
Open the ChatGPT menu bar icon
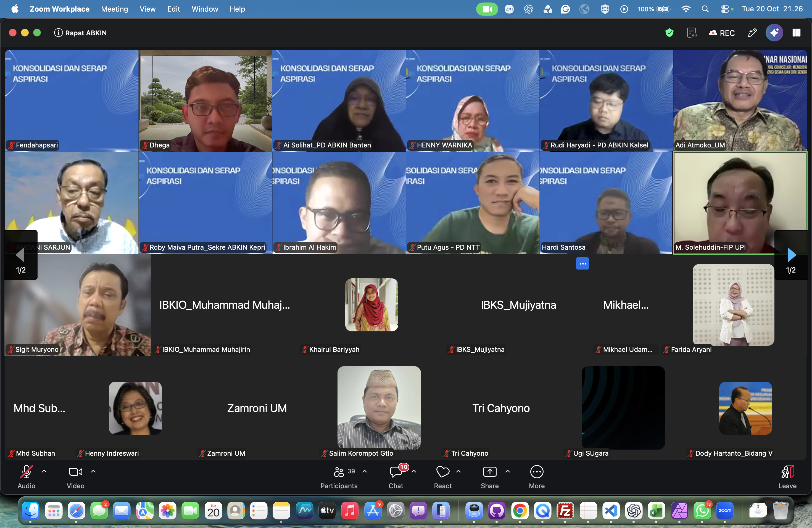(x=528, y=9)
